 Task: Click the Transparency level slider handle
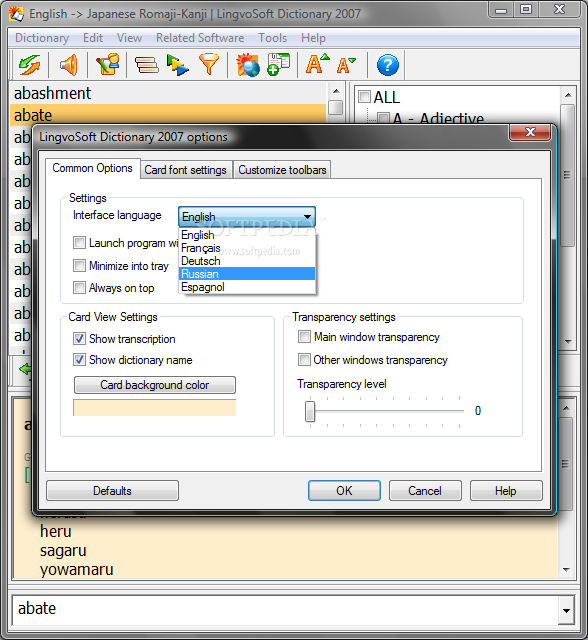310,411
